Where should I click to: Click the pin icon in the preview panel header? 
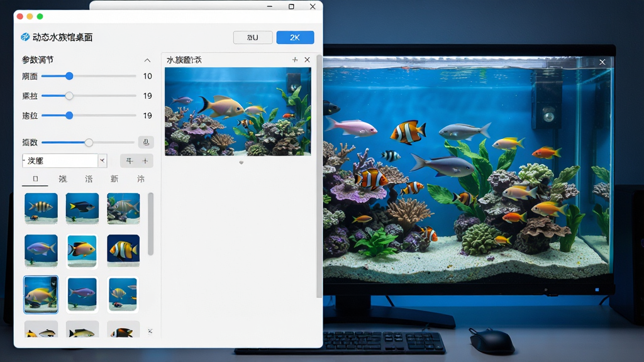(x=295, y=60)
